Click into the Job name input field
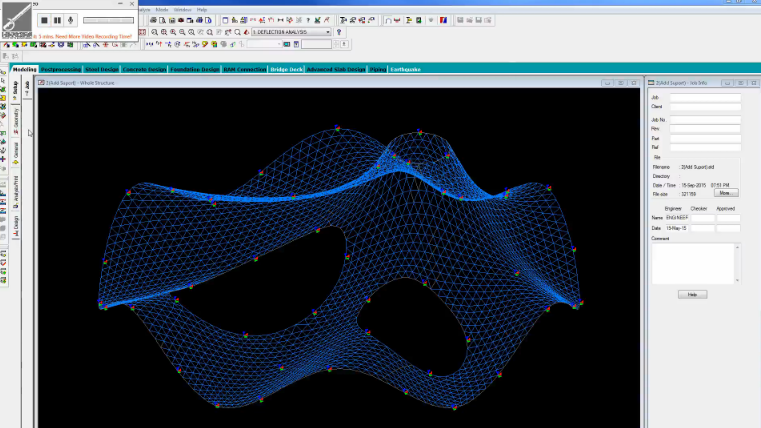Viewport: 761px width, 428px height. [x=705, y=97]
